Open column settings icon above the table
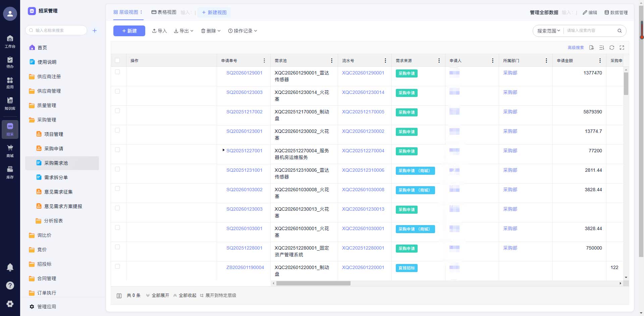 [602, 48]
